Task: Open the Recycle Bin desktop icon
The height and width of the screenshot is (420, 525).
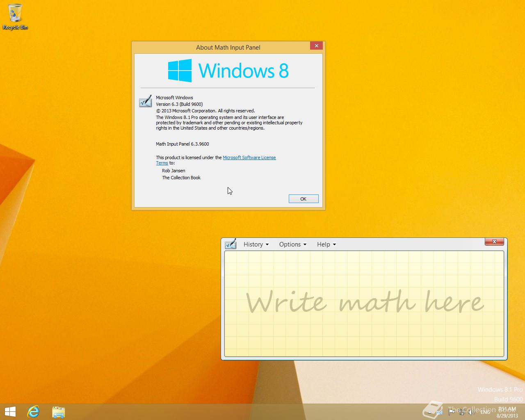Action: [15, 17]
